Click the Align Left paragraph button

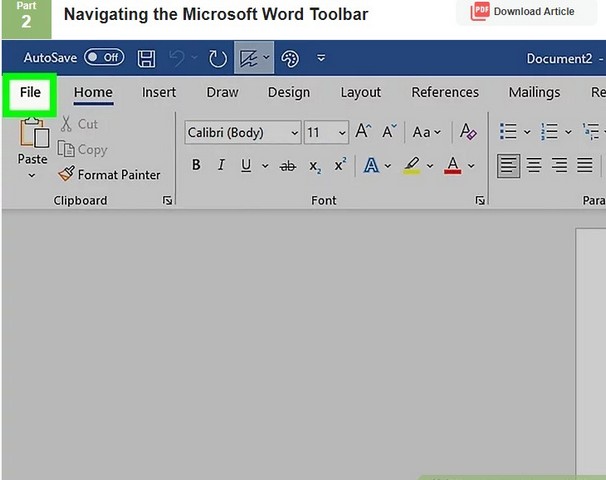pyautogui.click(x=509, y=166)
